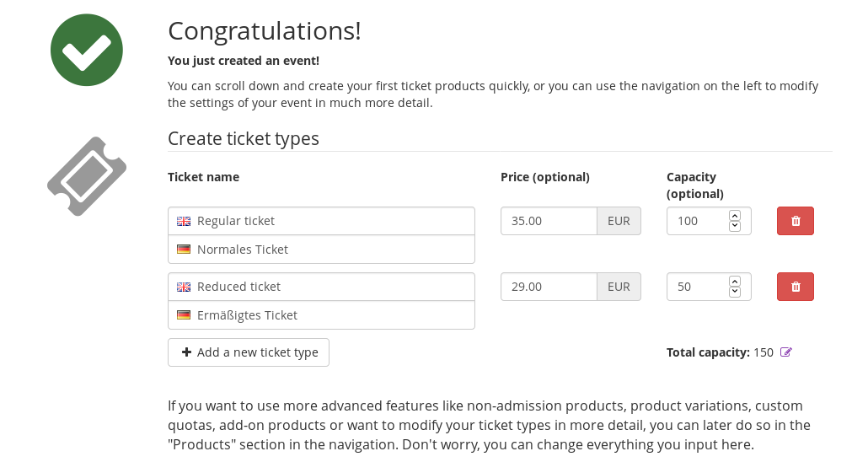Click the 35.00 price field
This screenshot has width=868, height=462.
click(x=549, y=221)
